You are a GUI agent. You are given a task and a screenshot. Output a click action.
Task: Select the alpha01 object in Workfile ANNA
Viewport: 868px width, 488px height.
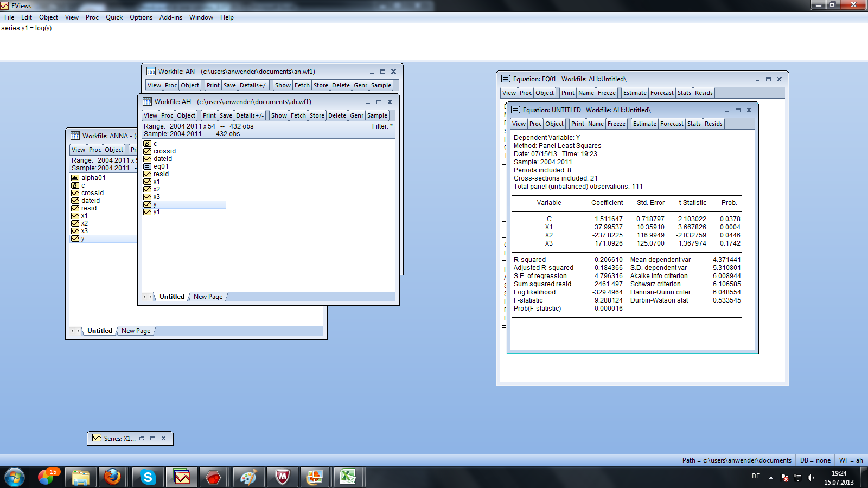point(88,178)
